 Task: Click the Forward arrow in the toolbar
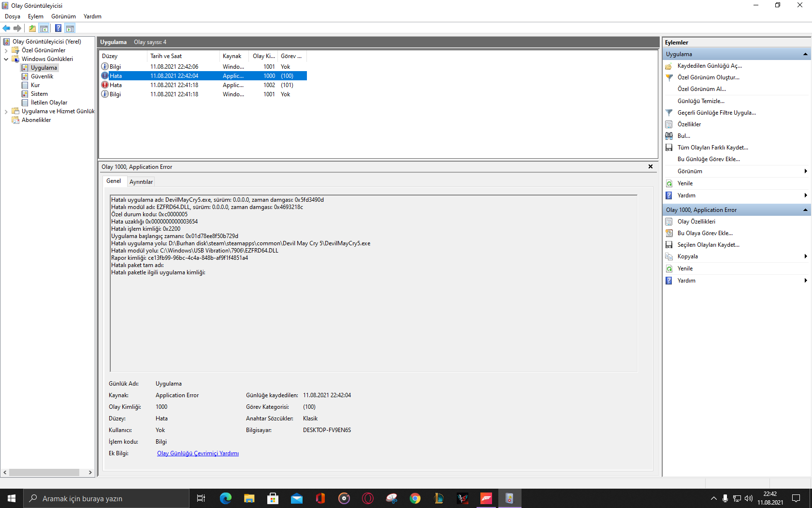point(17,28)
